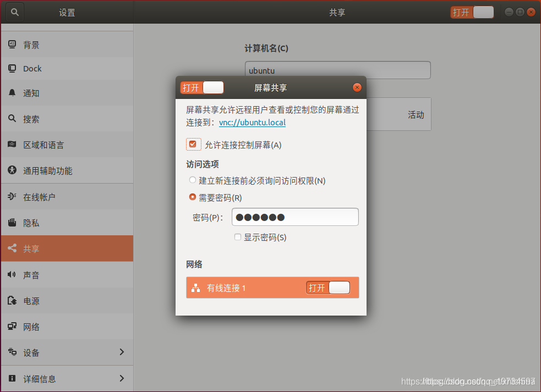
Task: Open the vnc://ubuntu.local link
Action: [x=252, y=123]
